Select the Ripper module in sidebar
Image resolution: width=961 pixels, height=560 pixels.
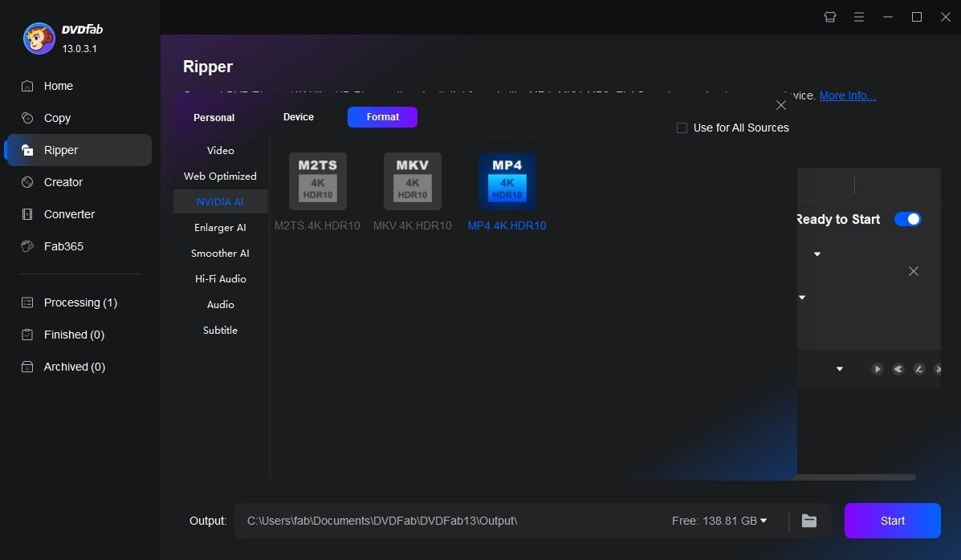[x=78, y=150]
